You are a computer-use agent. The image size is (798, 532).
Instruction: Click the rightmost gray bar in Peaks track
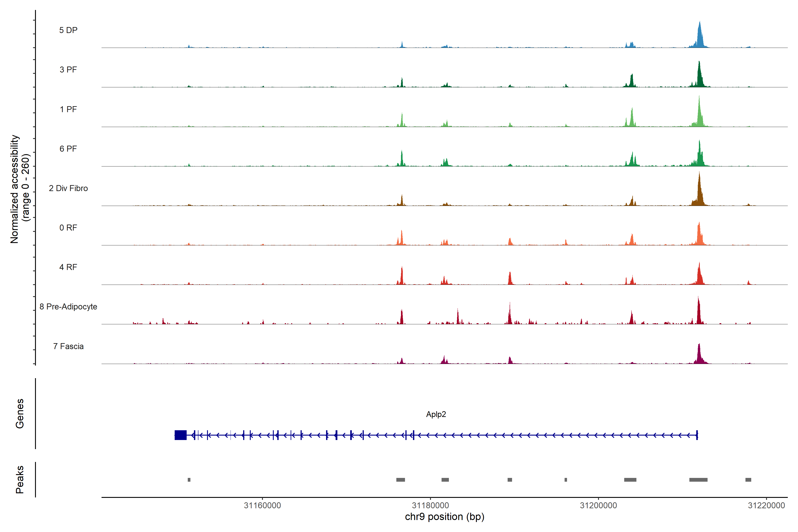click(748, 479)
